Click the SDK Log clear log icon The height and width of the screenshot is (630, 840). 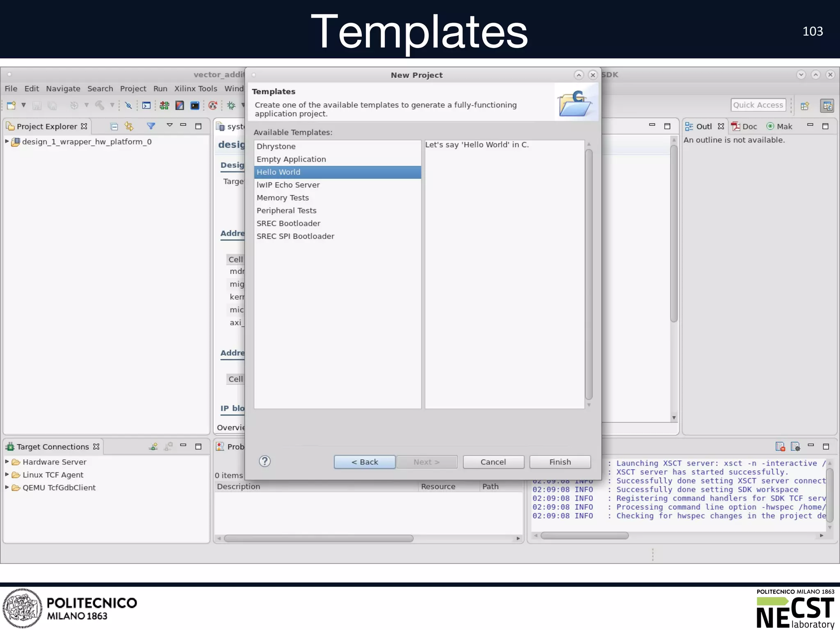click(x=780, y=446)
